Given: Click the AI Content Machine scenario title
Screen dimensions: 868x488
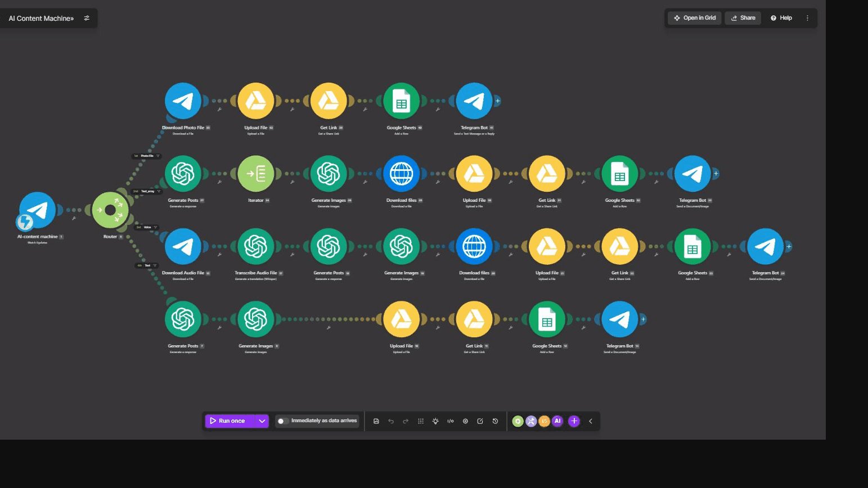Looking at the screenshot, I should (41, 19).
